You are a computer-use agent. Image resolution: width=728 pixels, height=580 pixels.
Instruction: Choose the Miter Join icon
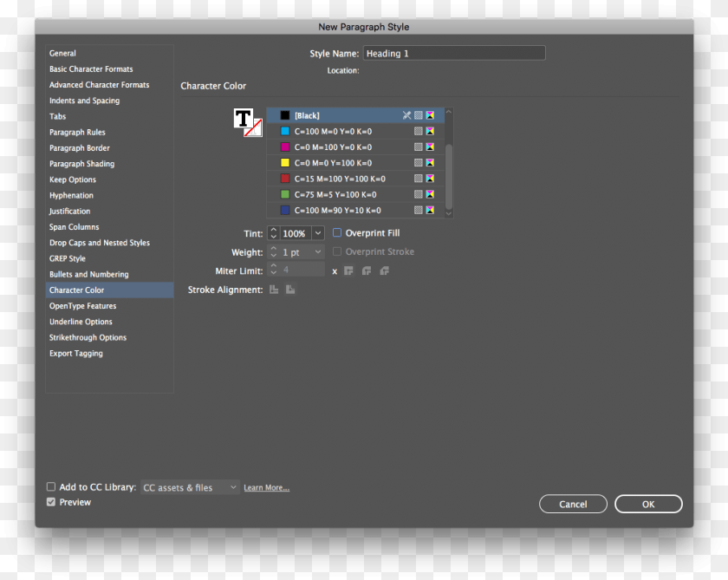(348, 270)
